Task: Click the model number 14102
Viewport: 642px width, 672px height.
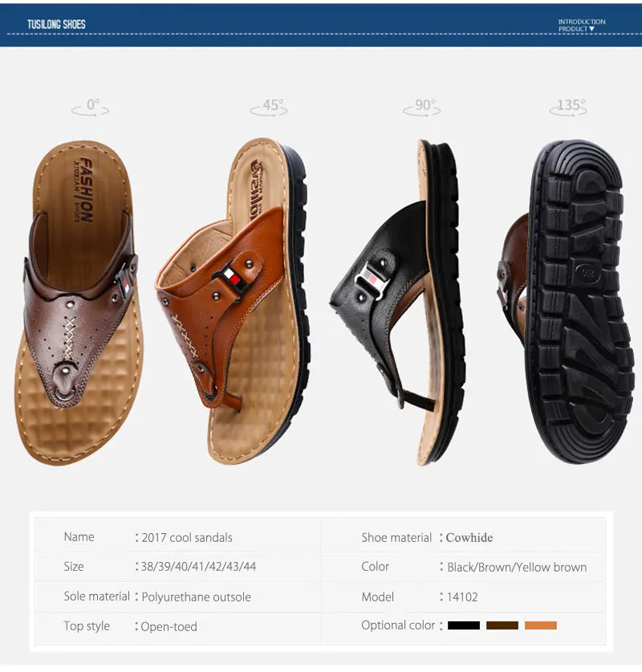Action: (x=462, y=597)
